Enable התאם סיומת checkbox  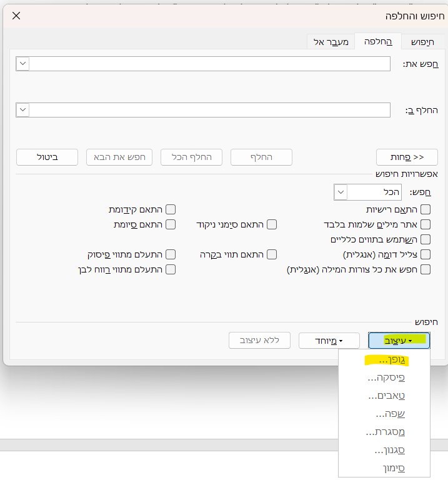(171, 225)
